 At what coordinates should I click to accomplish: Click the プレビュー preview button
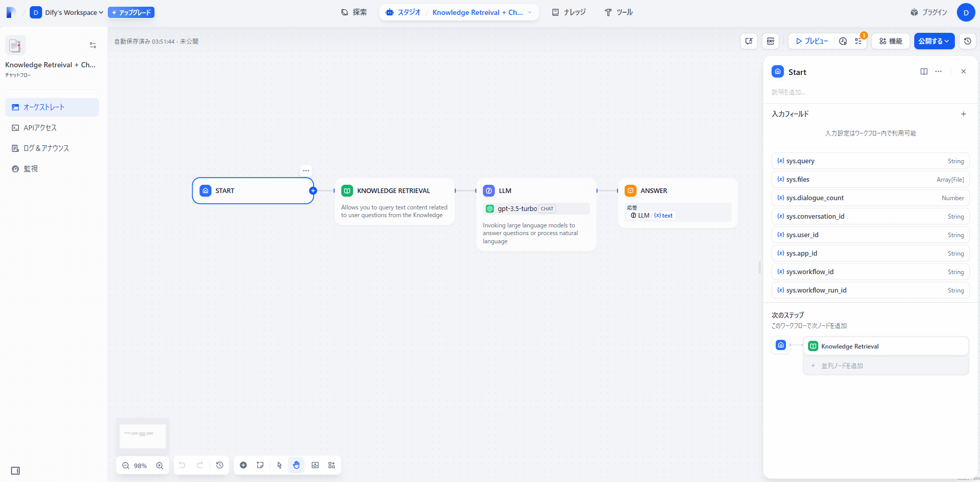(x=812, y=41)
